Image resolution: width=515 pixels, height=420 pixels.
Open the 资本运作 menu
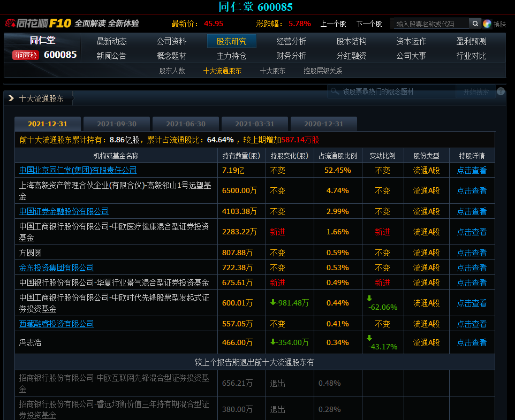point(411,41)
